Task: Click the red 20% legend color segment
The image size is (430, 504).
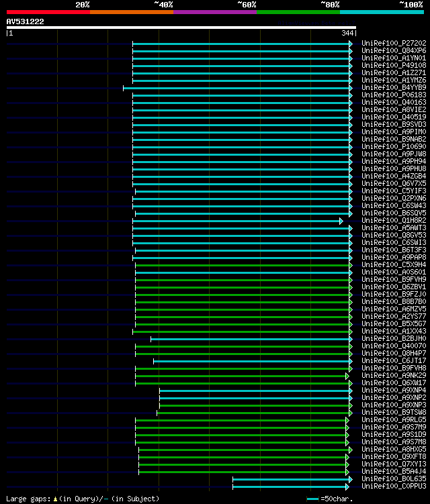Action: click(x=48, y=12)
